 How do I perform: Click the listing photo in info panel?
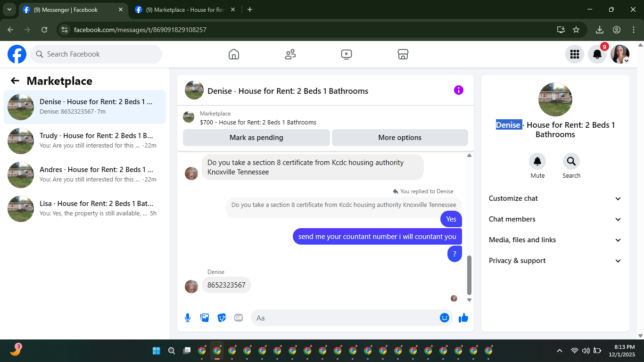pos(555,99)
